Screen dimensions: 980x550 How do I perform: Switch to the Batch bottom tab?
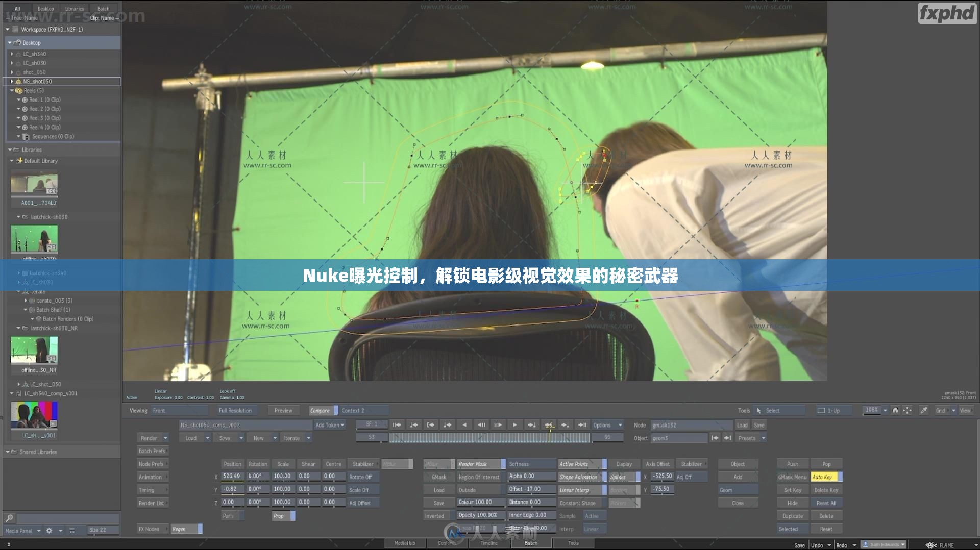[x=531, y=543]
